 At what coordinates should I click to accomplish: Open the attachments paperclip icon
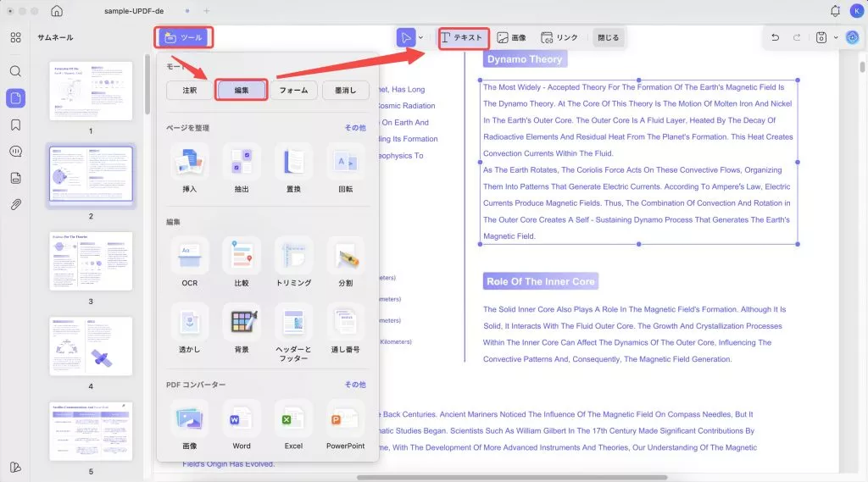coord(15,205)
